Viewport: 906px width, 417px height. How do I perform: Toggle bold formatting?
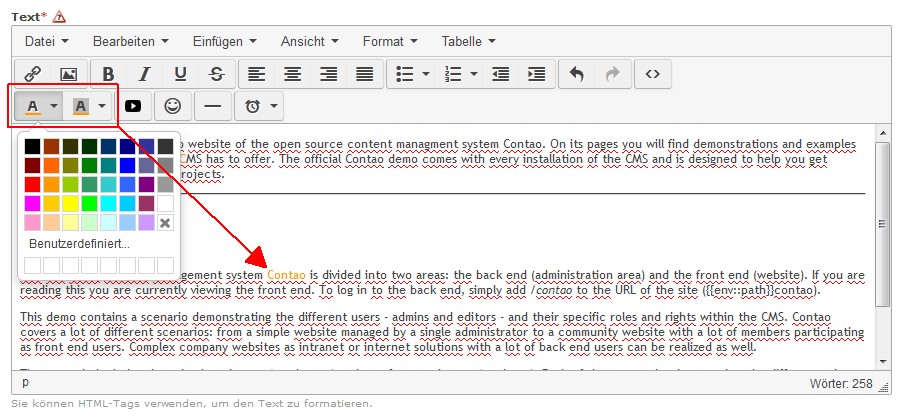108,74
